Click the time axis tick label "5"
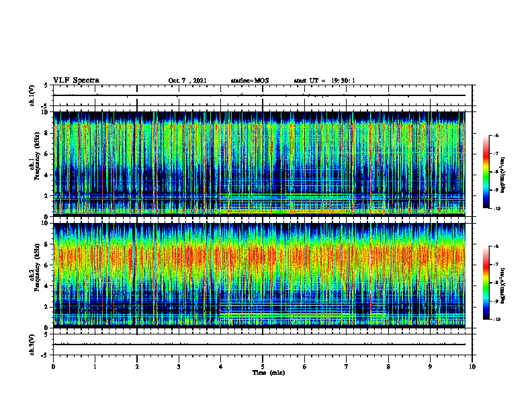The image size is (532, 411). point(263,367)
